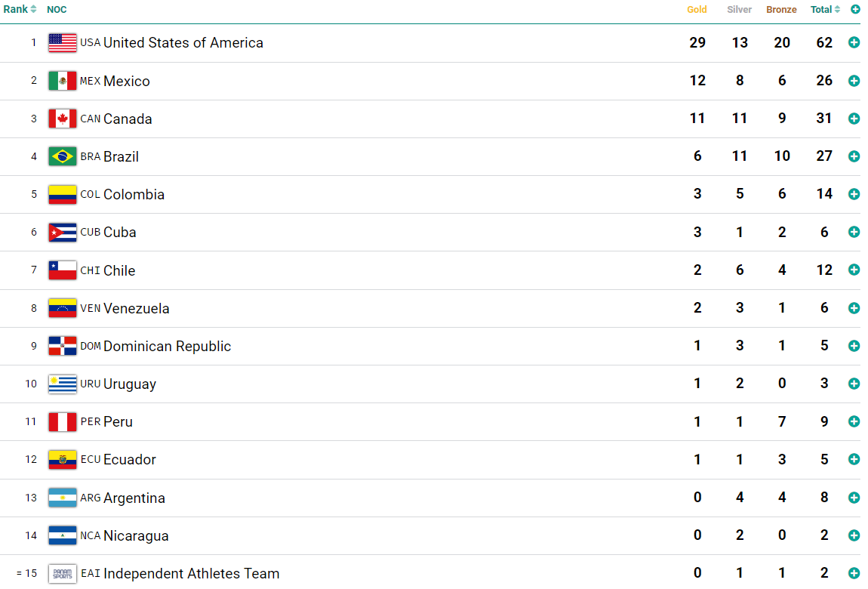Expand all rows with header plus icon

point(855,10)
